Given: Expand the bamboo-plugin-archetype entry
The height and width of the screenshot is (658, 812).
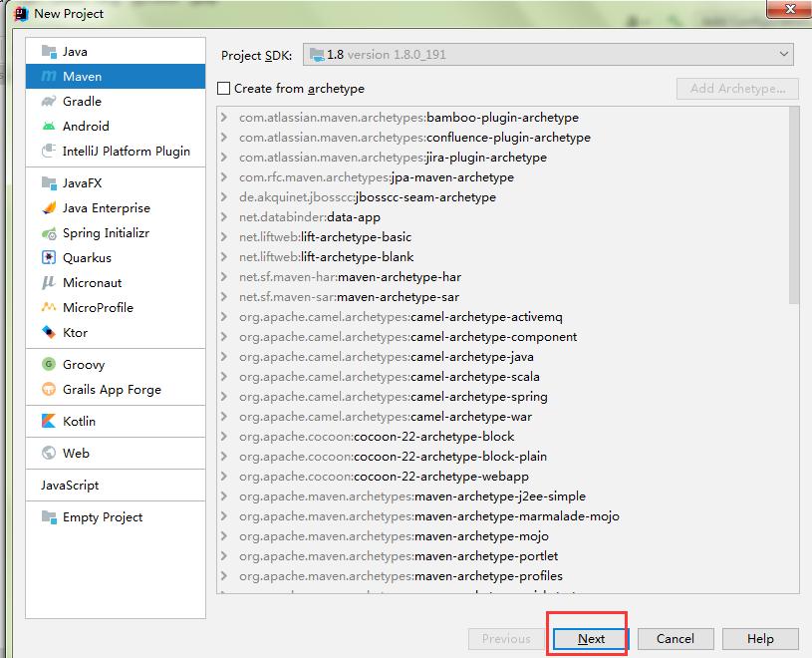Looking at the screenshot, I should click(x=225, y=118).
